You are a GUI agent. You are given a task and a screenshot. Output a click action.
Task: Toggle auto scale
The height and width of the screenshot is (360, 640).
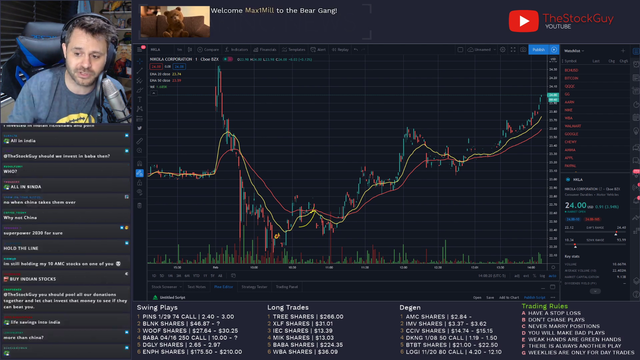[552, 276]
